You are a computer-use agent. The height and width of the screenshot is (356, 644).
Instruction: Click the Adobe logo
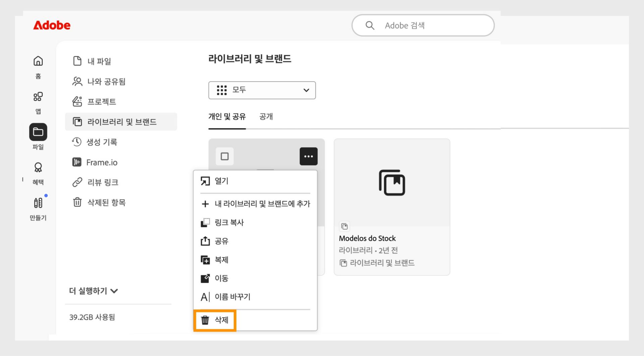pos(52,25)
